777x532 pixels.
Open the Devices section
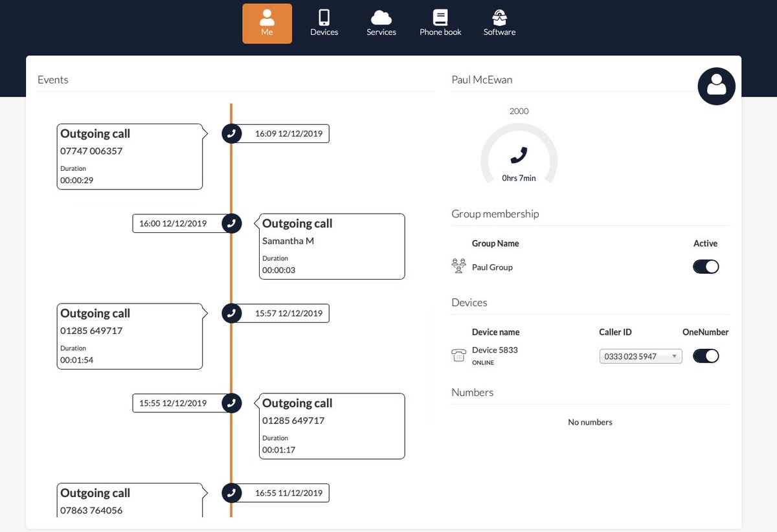(324, 23)
